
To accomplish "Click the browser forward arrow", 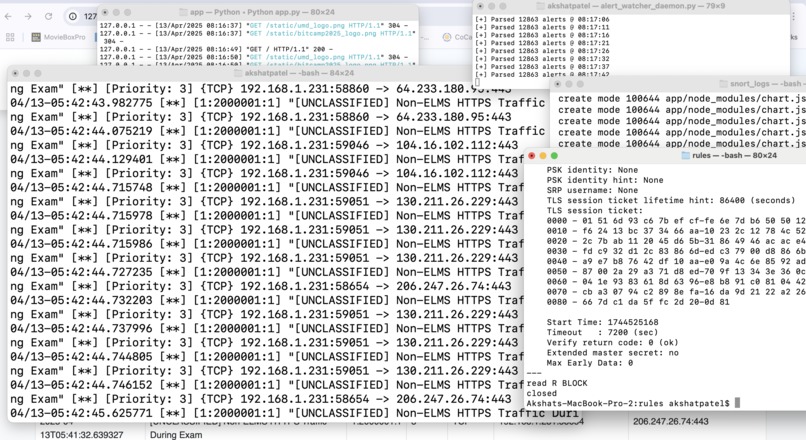I will (28, 16).
